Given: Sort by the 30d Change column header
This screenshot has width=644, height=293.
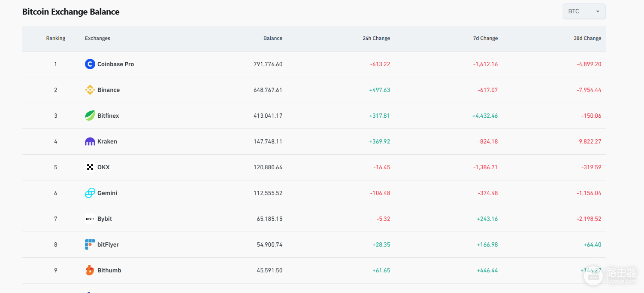Looking at the screenshot, I should point(587,38).
